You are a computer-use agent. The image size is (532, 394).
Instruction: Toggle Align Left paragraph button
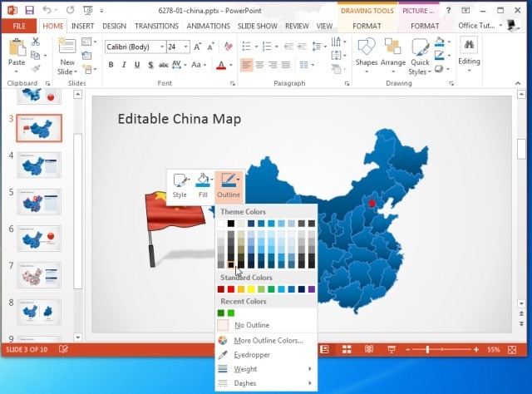pyautogui.click(x=247, y=65)
